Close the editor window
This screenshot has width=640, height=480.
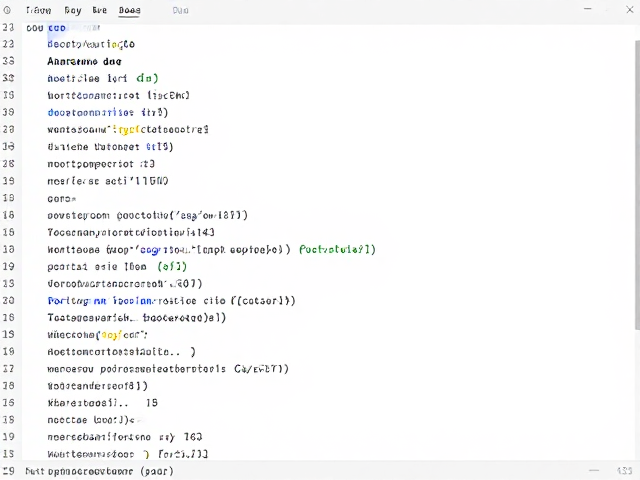click(630, 9)
